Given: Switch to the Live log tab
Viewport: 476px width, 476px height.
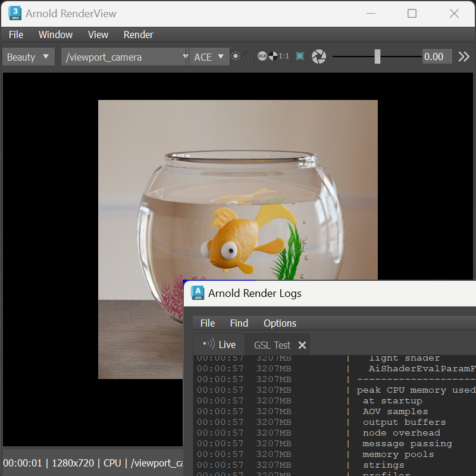Looking at the screenshot, I should click(219, 345).
